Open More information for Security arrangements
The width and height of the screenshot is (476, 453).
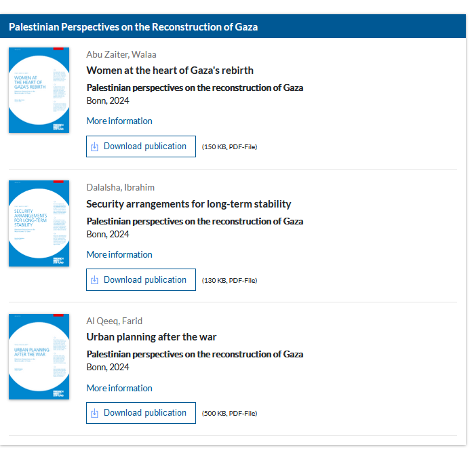119,255
